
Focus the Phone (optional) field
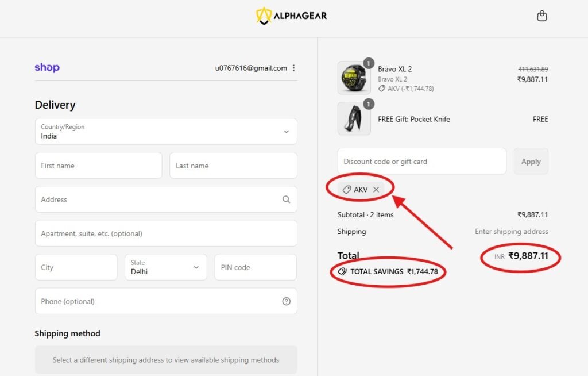coord(166,301)
